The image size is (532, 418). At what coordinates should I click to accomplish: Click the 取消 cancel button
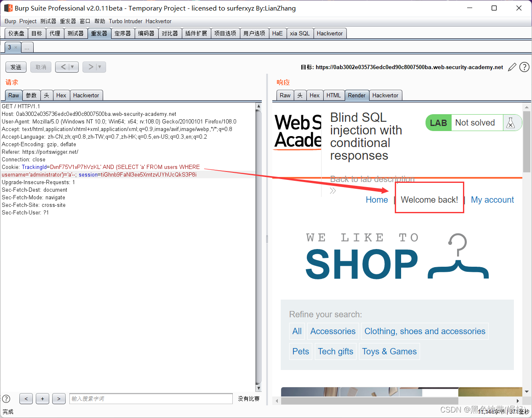coord(41,67)
